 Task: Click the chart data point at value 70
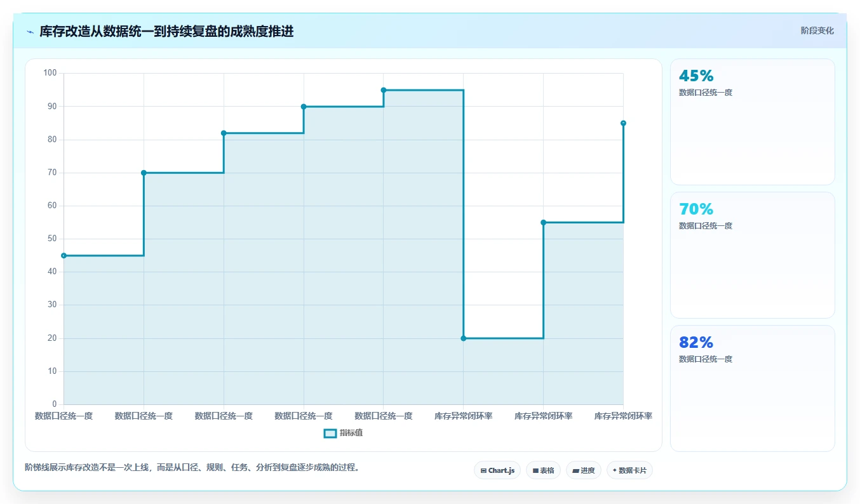144,173
